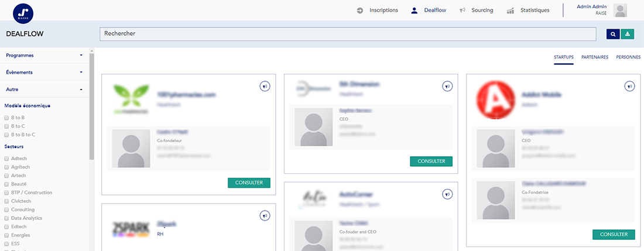644x251 pixels.
Task: Open the admin user avatar icon
Action: coord(619,10)
